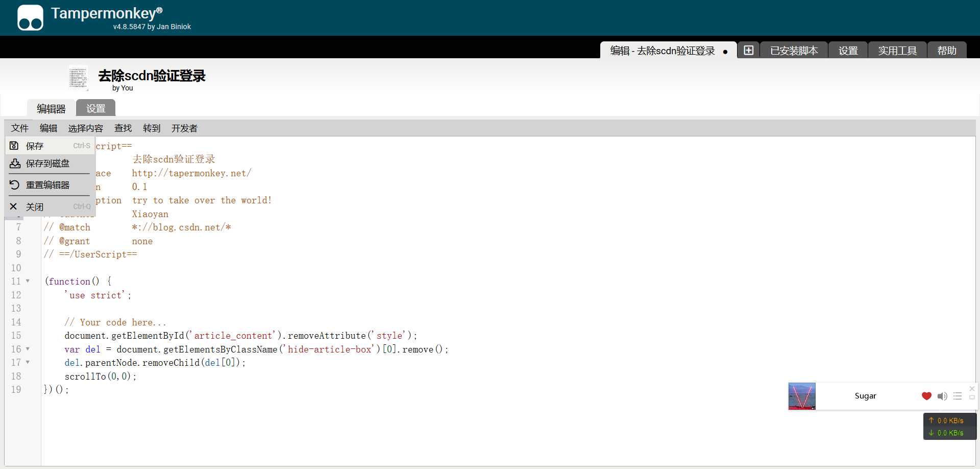This screenshot has height=469, width=980.
Task: Open the 实用工具 tab
Action: tap(897, 51)
